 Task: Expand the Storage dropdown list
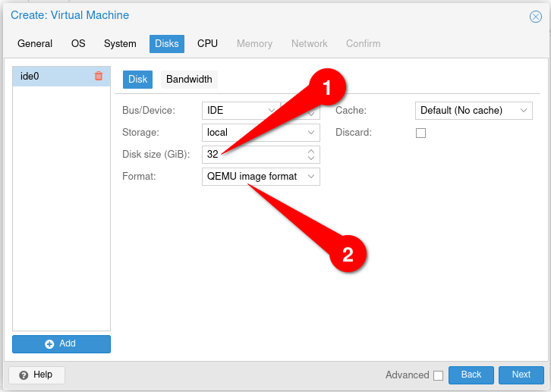pyautogui.click(x=311, y=133)
